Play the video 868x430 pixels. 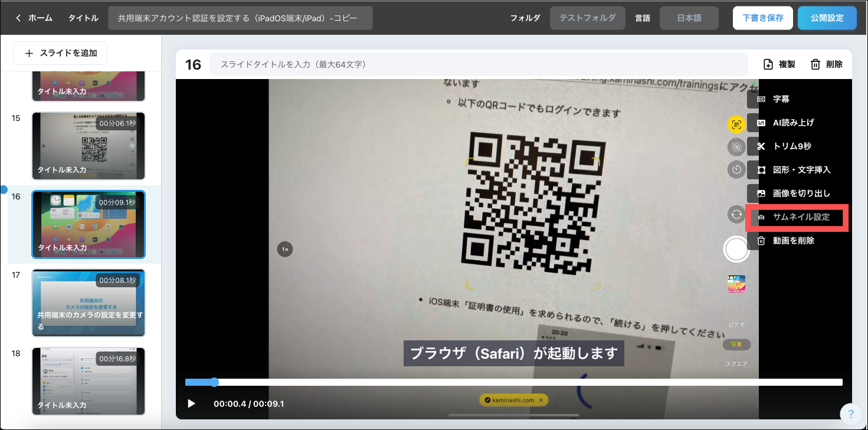tap(191, 403)
